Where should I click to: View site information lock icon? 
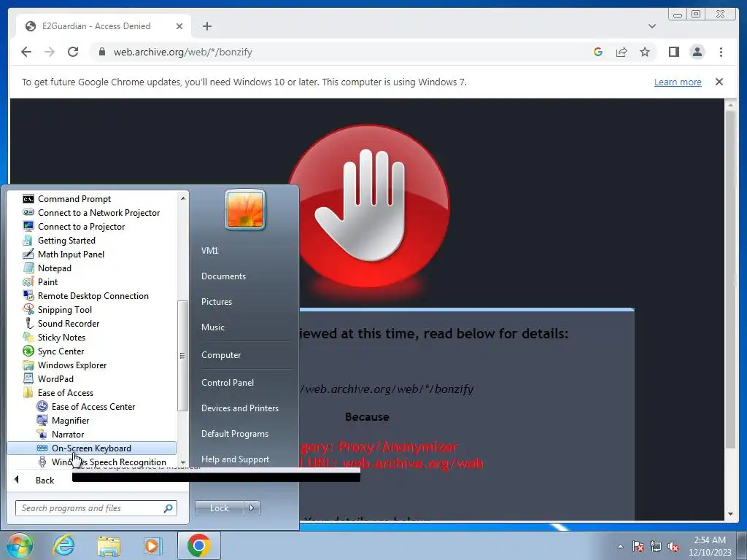pos(101,52)
